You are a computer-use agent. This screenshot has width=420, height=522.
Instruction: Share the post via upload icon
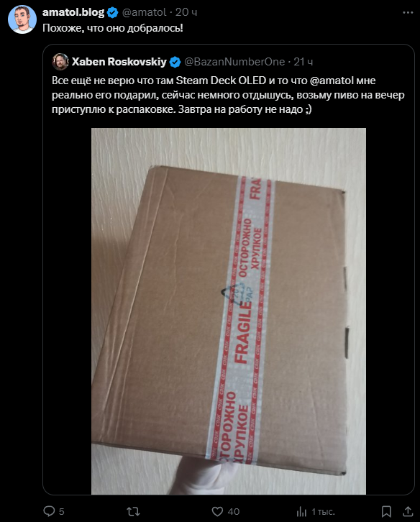408,511
